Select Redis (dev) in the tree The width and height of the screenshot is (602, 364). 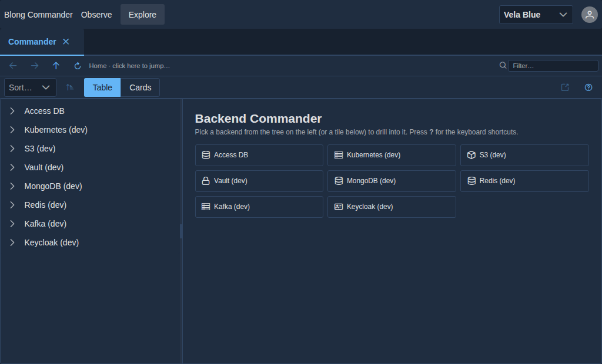tap(45, 205)
